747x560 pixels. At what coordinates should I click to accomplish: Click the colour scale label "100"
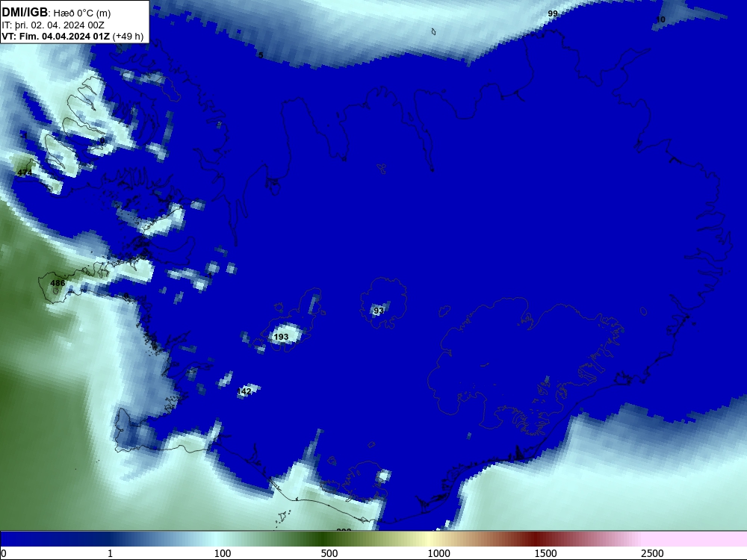click(223, 553)
